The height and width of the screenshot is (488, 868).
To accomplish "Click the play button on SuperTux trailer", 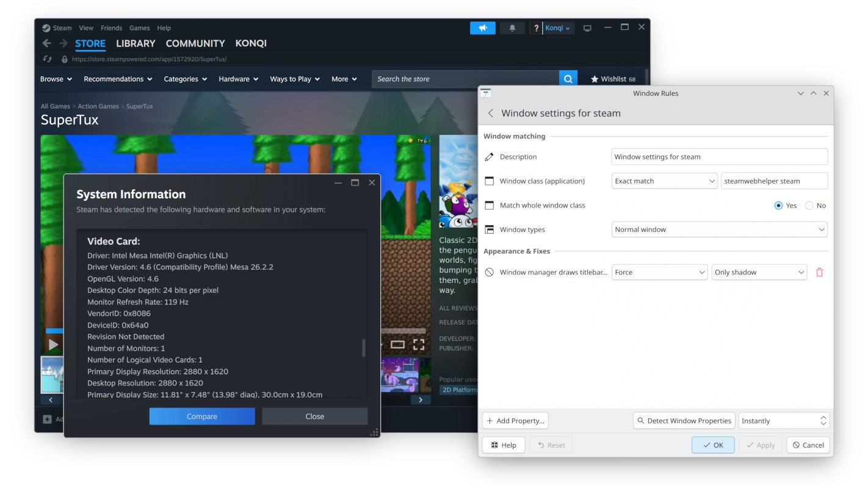I will (x=54, y=345).
